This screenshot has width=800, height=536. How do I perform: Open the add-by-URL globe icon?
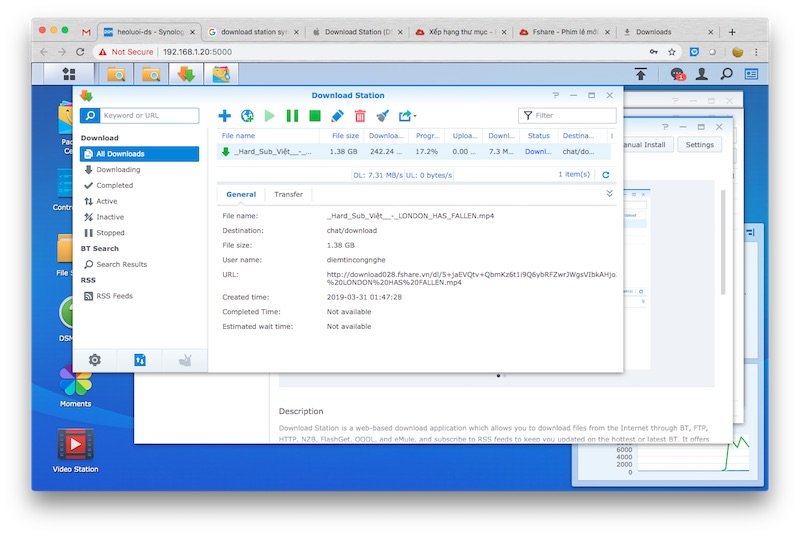pos(247,116)
